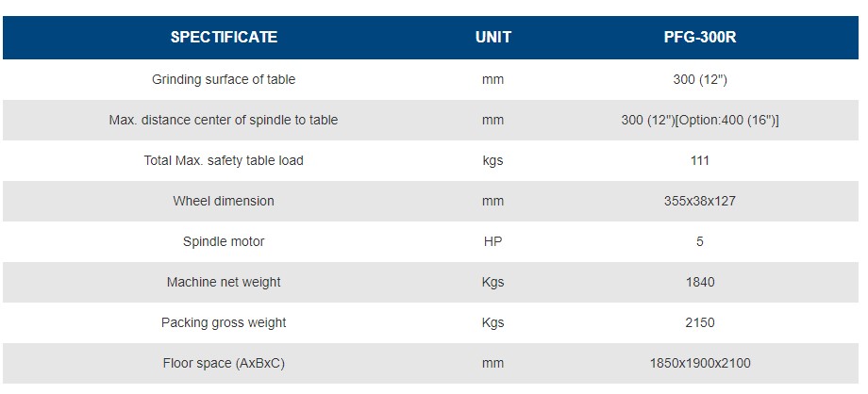Select Total Max. safety table load label
Screen dimensions: 868x394
pyautogui.click(x=224, y=161)
